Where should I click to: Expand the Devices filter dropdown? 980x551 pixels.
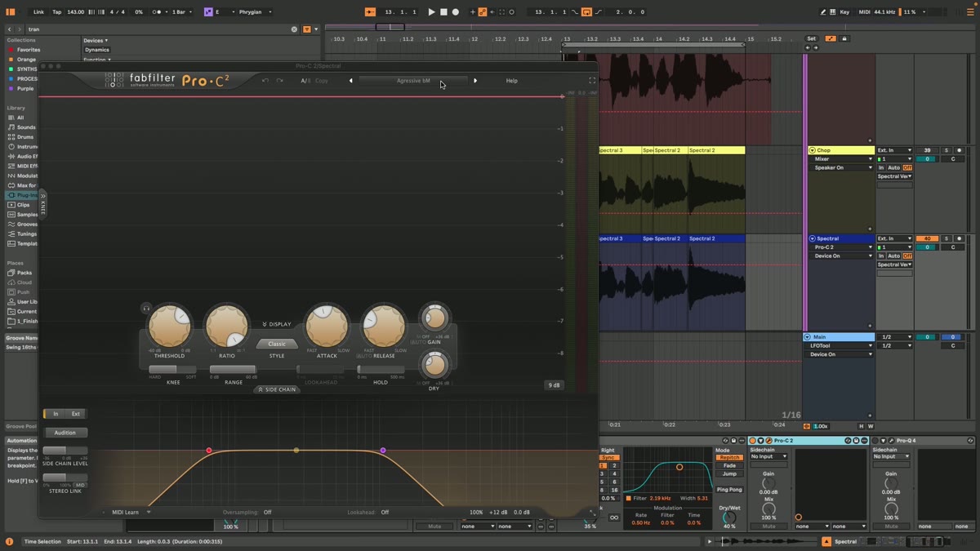[x=96, y=40]
